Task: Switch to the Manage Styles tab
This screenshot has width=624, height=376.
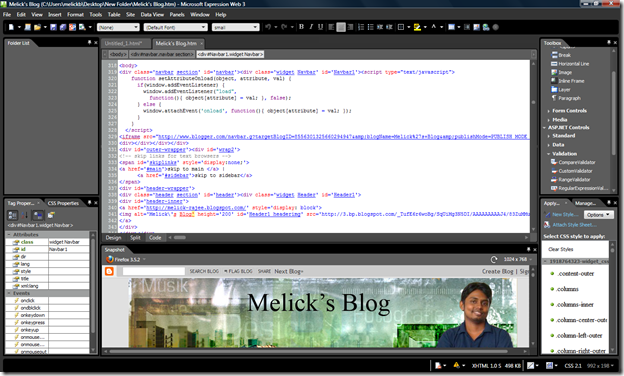Action: (x=585, y=203)
